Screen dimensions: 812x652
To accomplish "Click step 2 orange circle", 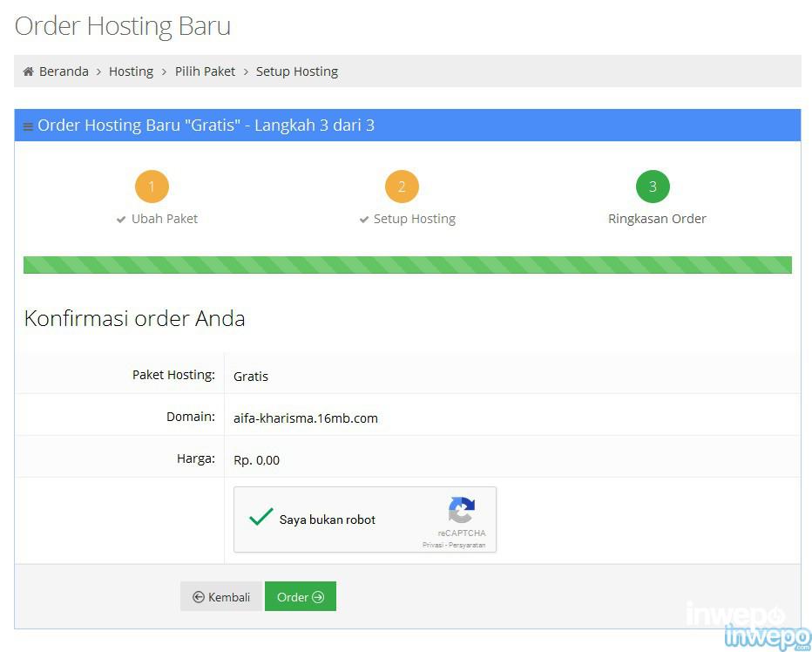I will (x=402, y=187).
